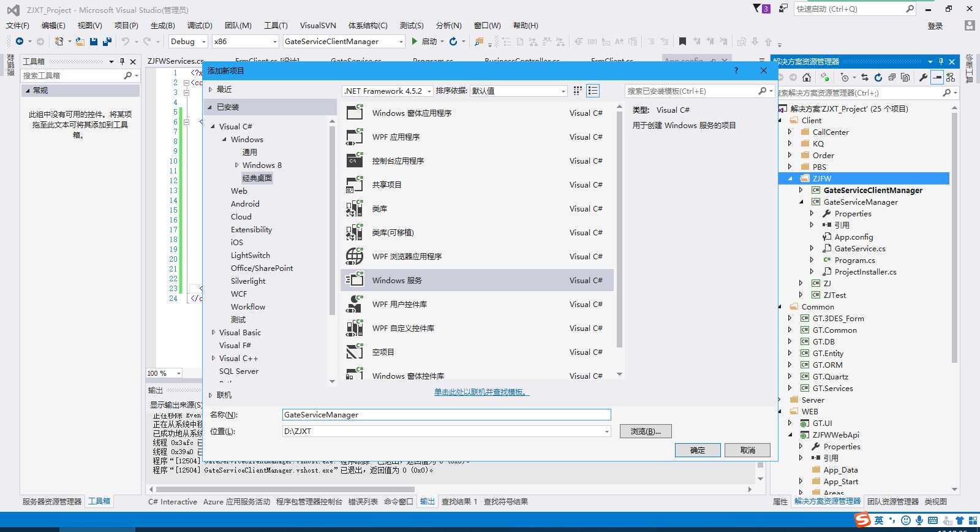The height and width of the screenshot is (532, 980).
Task: Switch to the 团队资源管理器 tab
Action: click(893, 501)
